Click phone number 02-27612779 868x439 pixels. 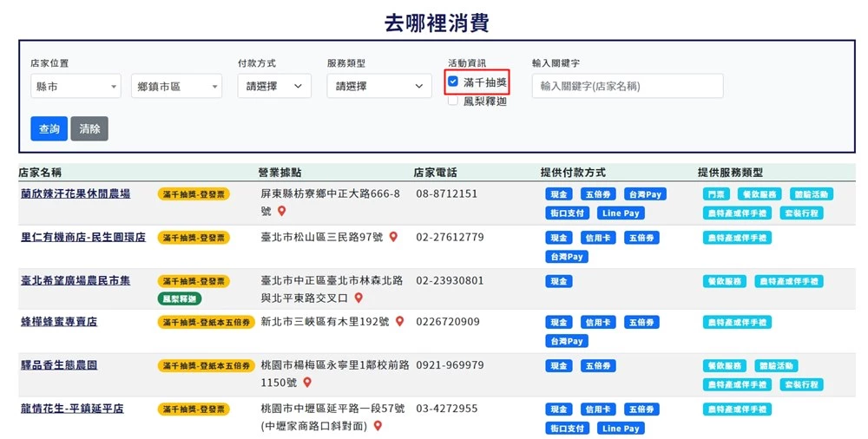450,237
